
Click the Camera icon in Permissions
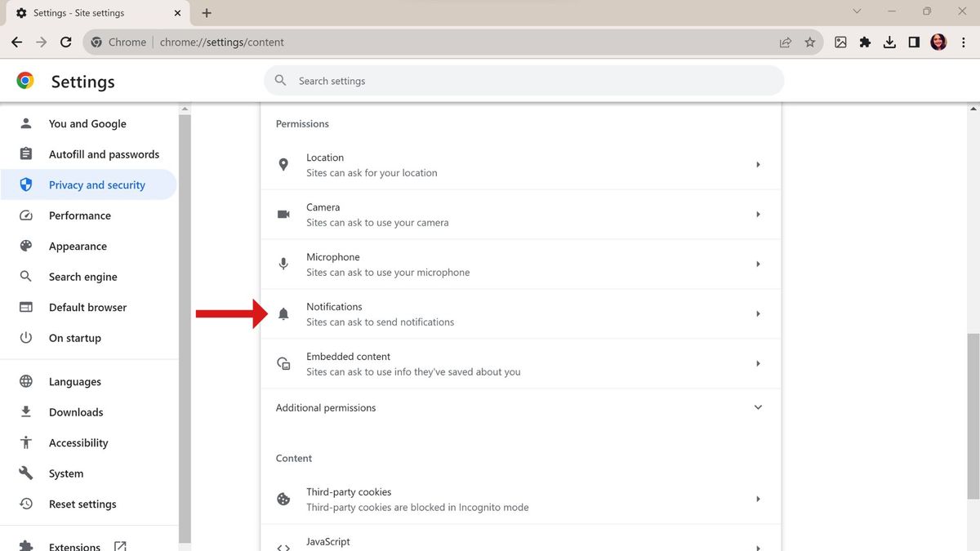283,214
